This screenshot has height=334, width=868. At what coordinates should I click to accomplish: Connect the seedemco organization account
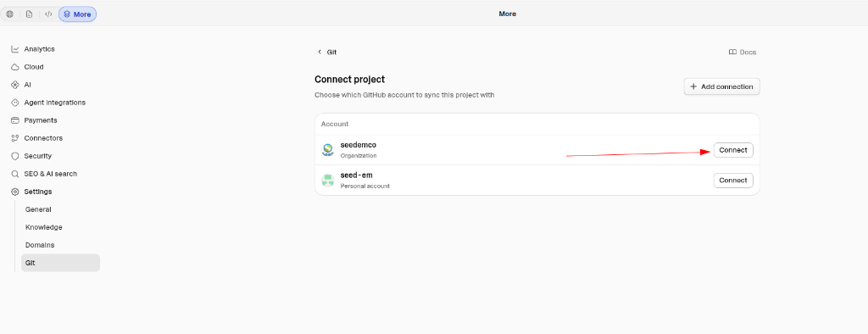733,150
